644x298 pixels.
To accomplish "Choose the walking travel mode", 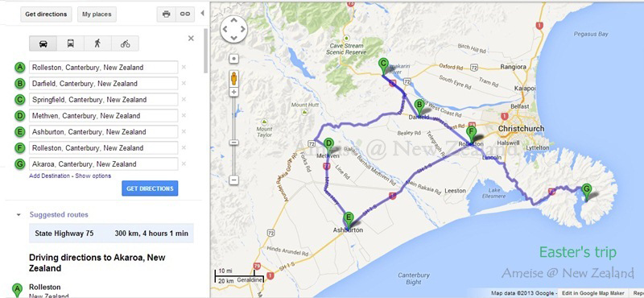I will (97, 43).
